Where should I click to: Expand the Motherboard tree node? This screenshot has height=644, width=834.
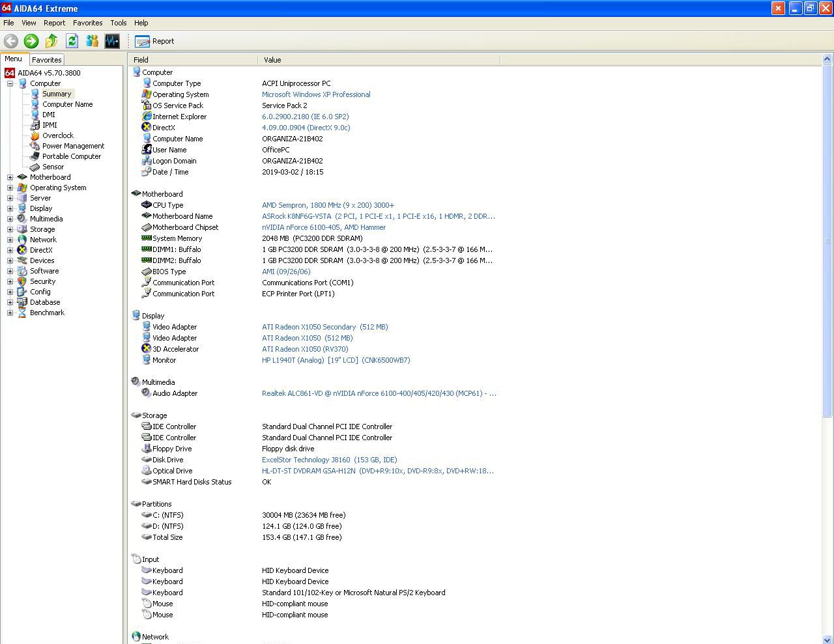click(10, 177)
